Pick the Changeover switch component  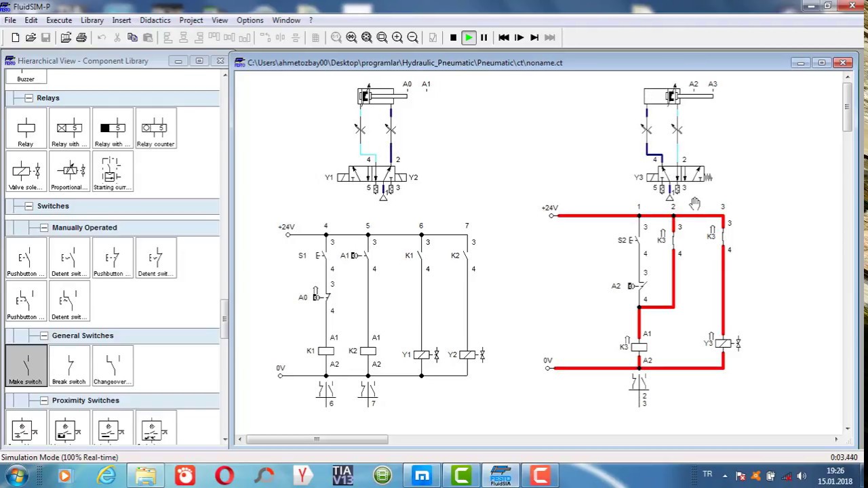(112, 366)
